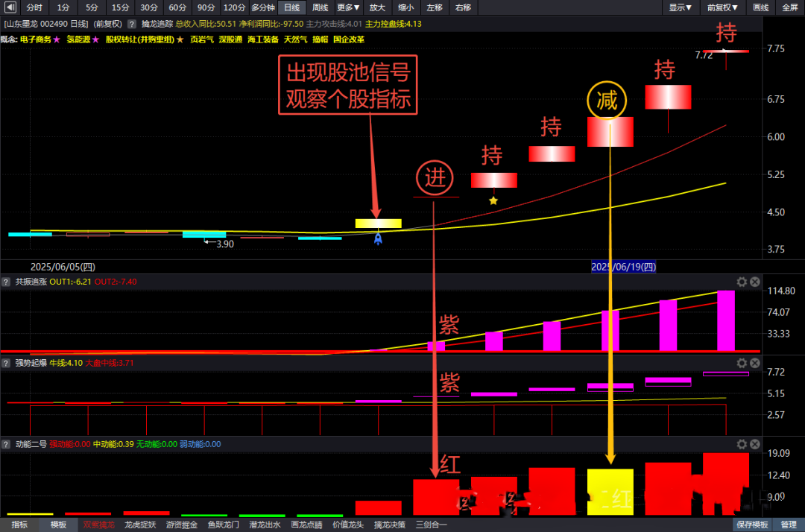Open settings gear of 动能二号 panel
Image resolution: width=805 pixels, height=532 pixels.
click(742, 444)
